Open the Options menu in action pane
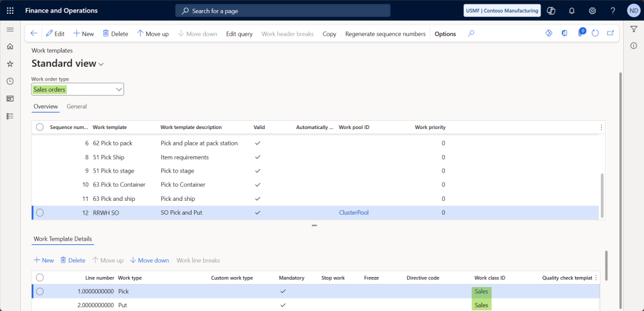644x311 pixels. point(445,34)
